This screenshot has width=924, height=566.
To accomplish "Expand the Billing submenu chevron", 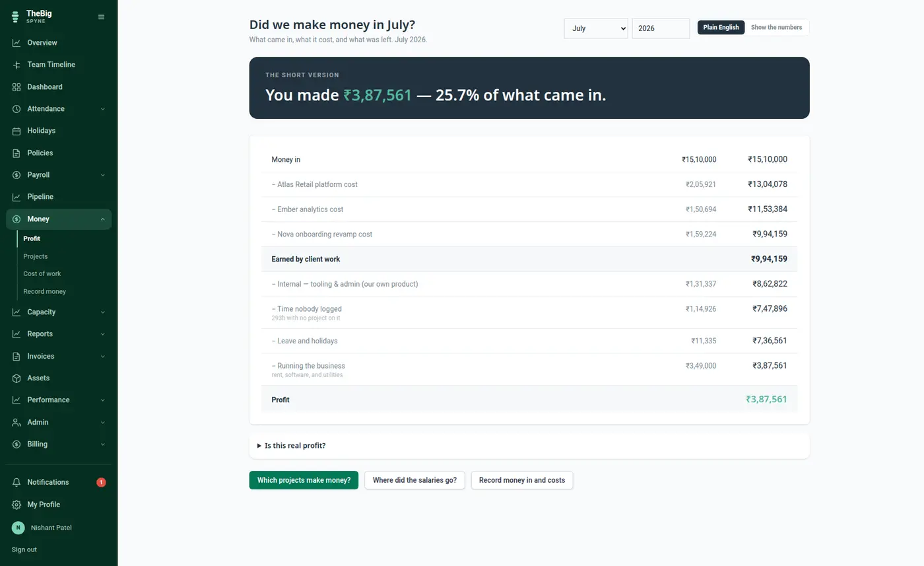I will coord(103,444).
